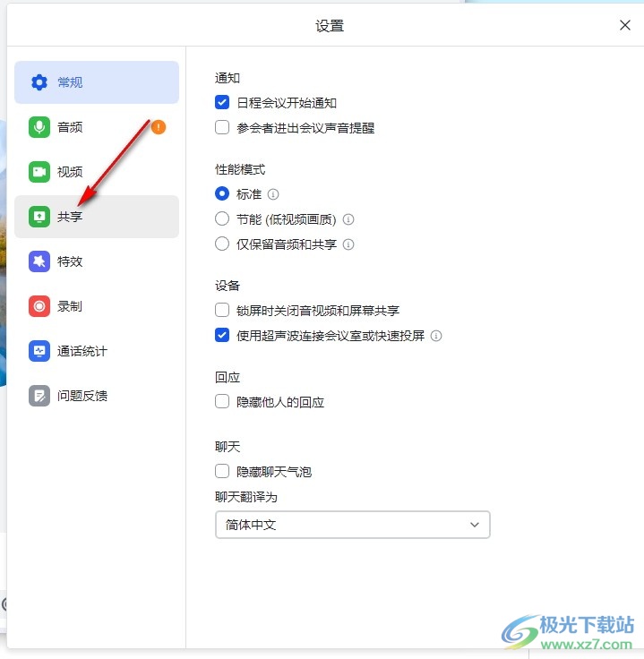Enable 隐藏他人的回应 checkbox
Viewport: 644px width, 659px height.
pos(222,401)
